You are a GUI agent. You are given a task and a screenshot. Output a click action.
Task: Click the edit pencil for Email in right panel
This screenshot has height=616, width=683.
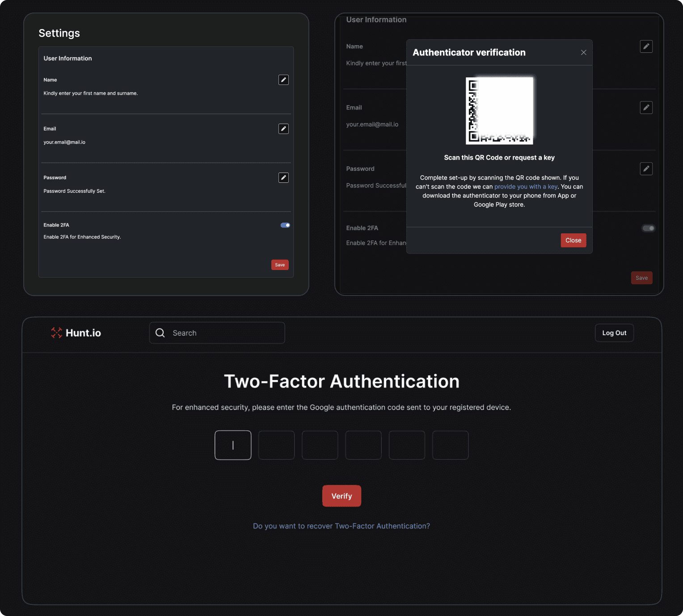coord(646,108)
